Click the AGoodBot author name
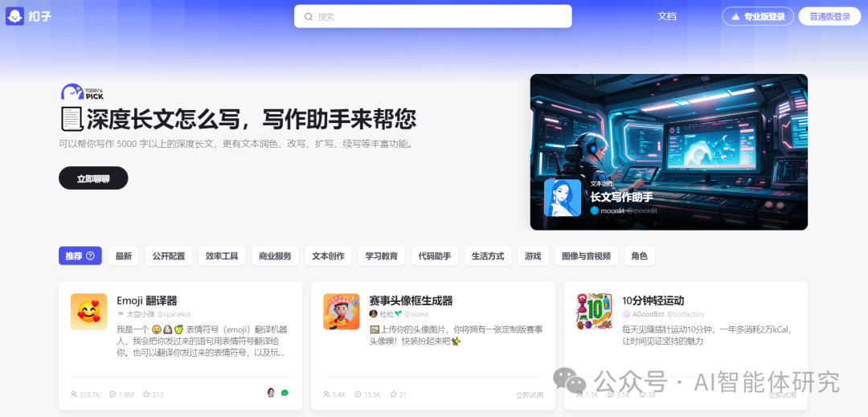868x417 pixels. [x=649, y=313]
